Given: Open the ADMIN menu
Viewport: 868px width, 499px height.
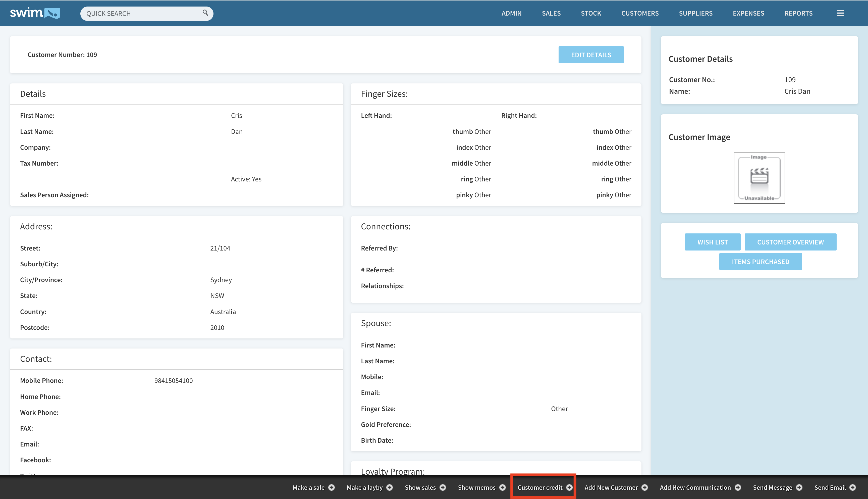Looking at the screenshot, I should [511, 13].
